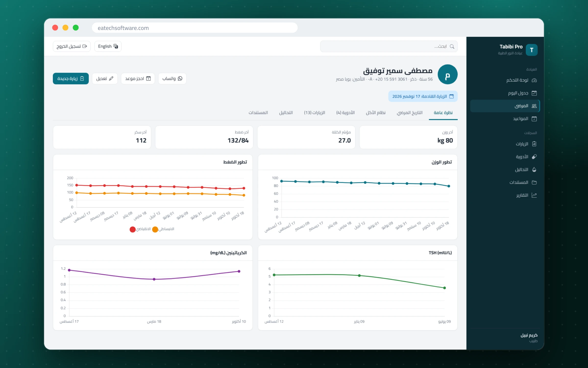The image size is (588, 368).
Task: Click the مؤشر الكتلة card showing 27.0
Action: (306, 137)
